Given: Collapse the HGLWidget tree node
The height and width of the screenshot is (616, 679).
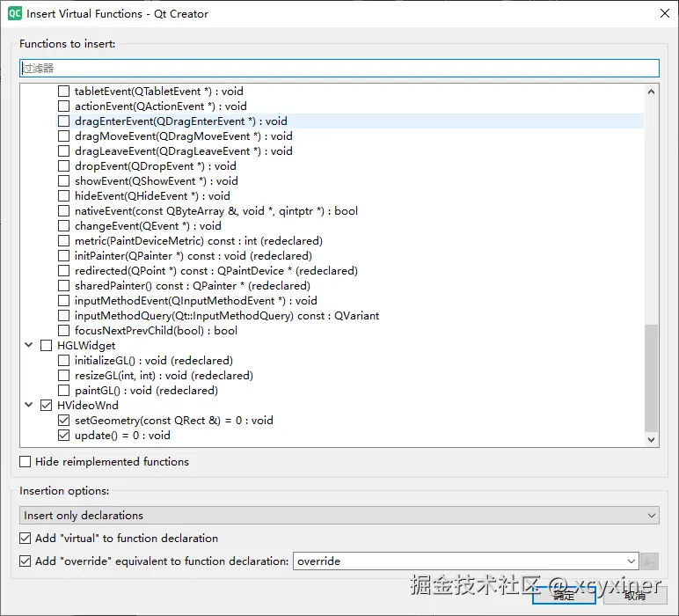Looking at the screenshot, I should point(28,345).
